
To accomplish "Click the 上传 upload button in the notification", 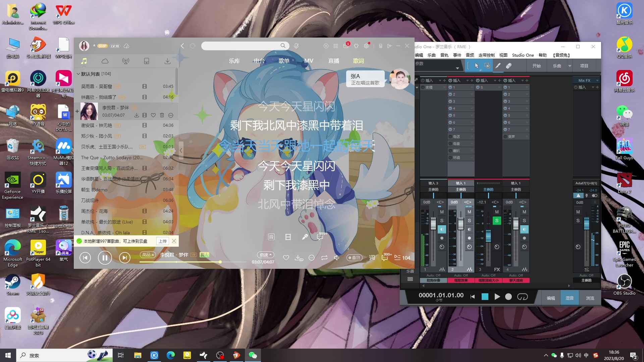I will click(x=163, y=241).
